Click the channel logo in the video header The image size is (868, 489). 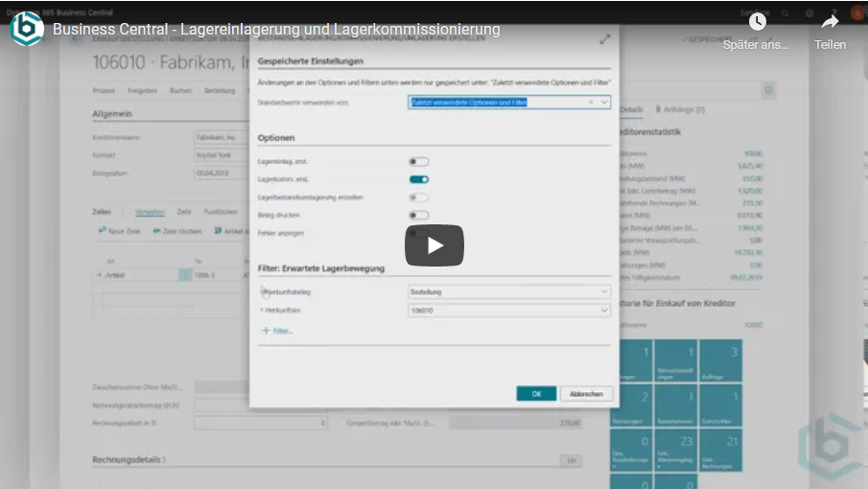(x=27, y=29)
